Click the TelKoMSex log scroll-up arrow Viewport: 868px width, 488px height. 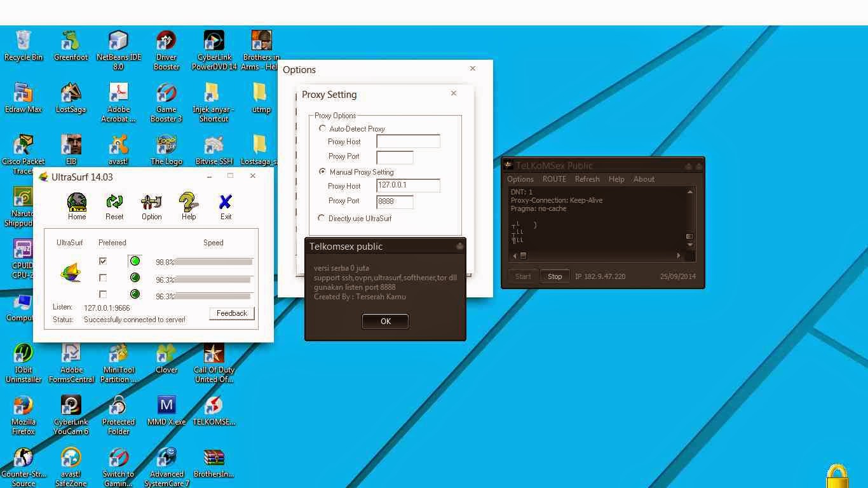(690, 191)
